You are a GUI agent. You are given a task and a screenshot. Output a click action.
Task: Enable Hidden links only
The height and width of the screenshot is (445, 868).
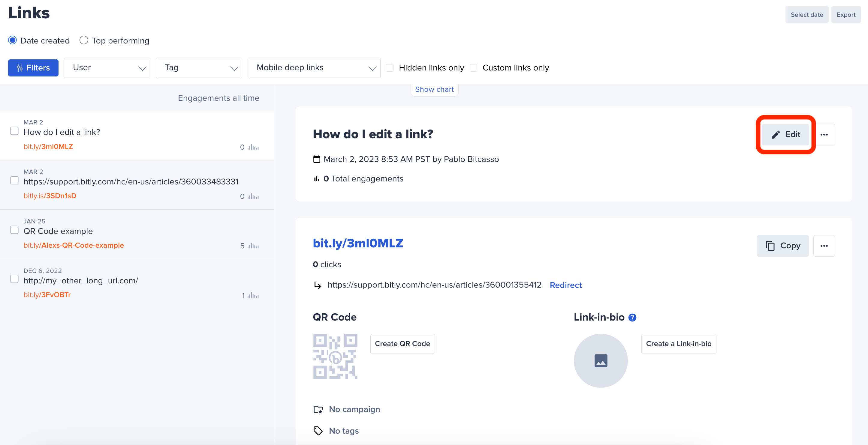point(390,68)
